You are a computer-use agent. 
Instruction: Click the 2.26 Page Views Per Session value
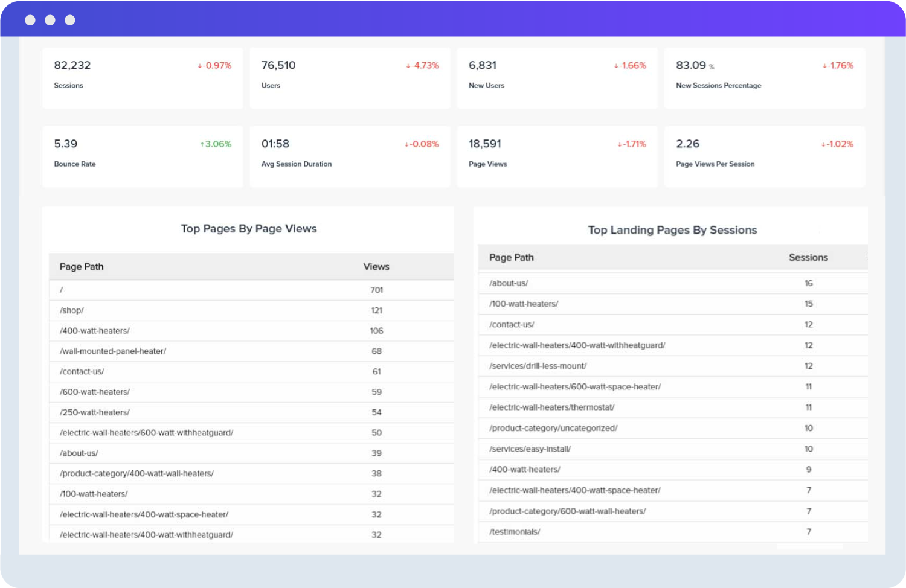tap(688, 144)
